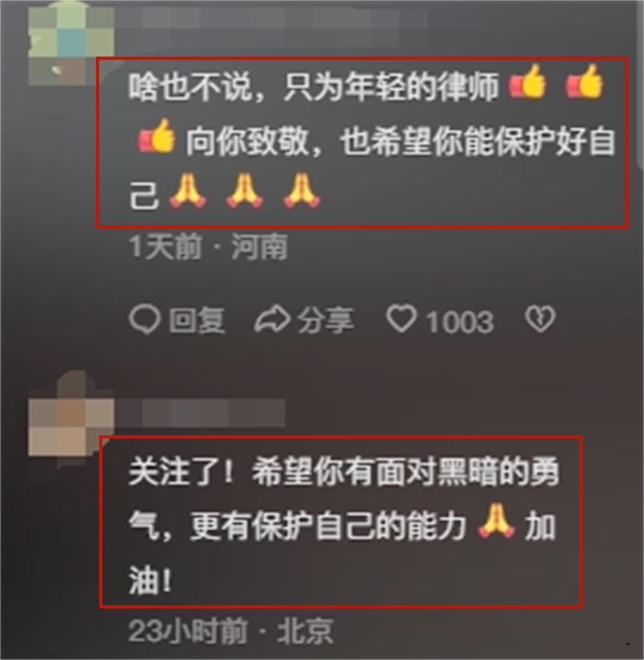The height and width of the screenshot is (660, 644).
Task: Click praying-hands emoji right after 己
Action: pos(187,191)
